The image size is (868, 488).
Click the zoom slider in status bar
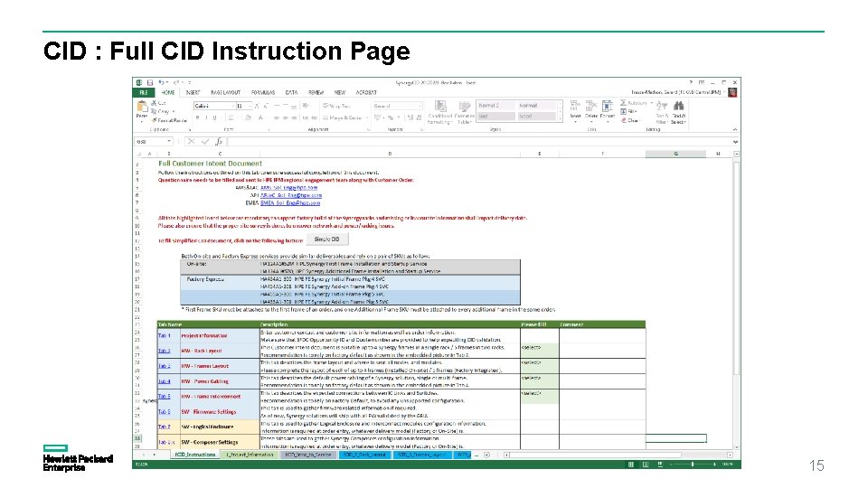coord(692,465)
